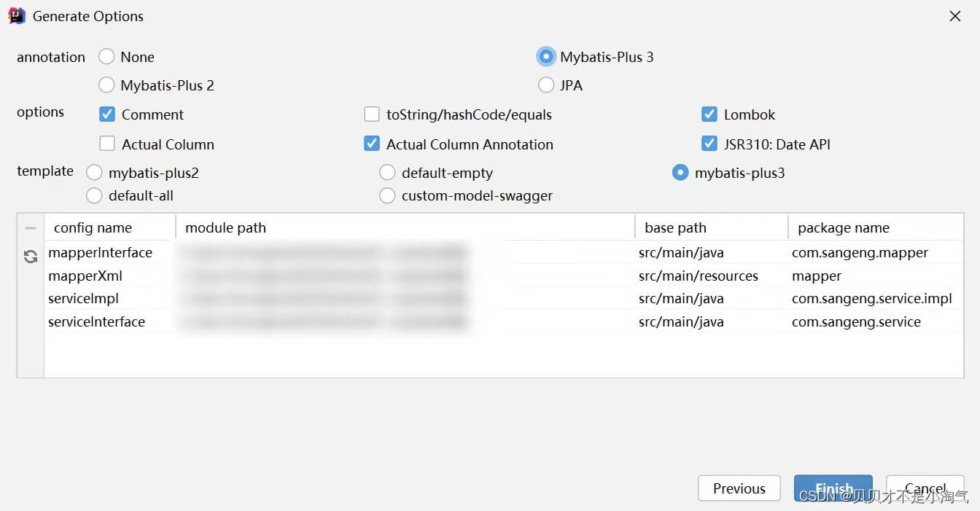Image resolution: width=980 pixels, height=511 pixels.
Task: Toggle Actual Column Annotation checkbox
Action: [372, 144]
